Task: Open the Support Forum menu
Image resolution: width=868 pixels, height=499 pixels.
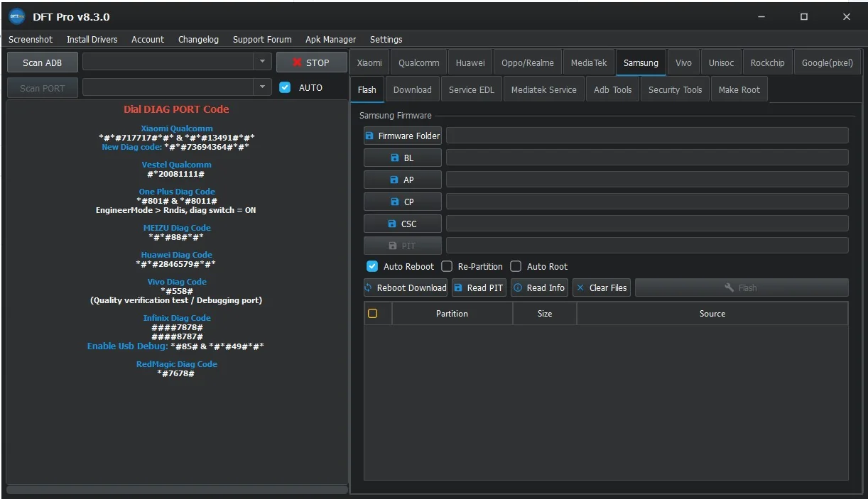Action: coord(262,40)
